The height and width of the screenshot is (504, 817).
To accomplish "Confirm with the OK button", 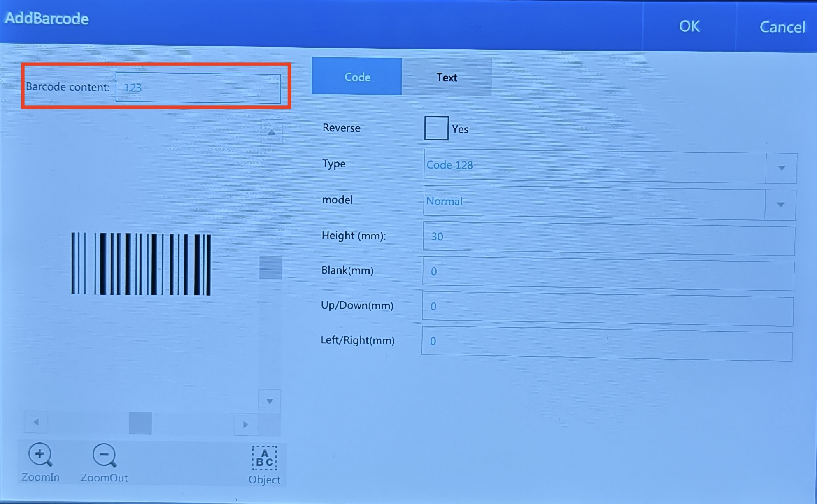I will (x=689, y=26).
